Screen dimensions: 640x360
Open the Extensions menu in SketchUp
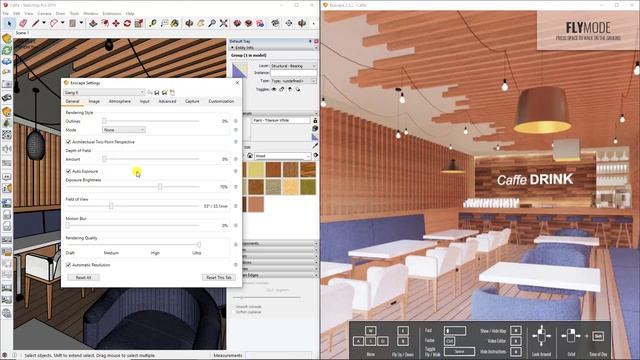[111, 13]
